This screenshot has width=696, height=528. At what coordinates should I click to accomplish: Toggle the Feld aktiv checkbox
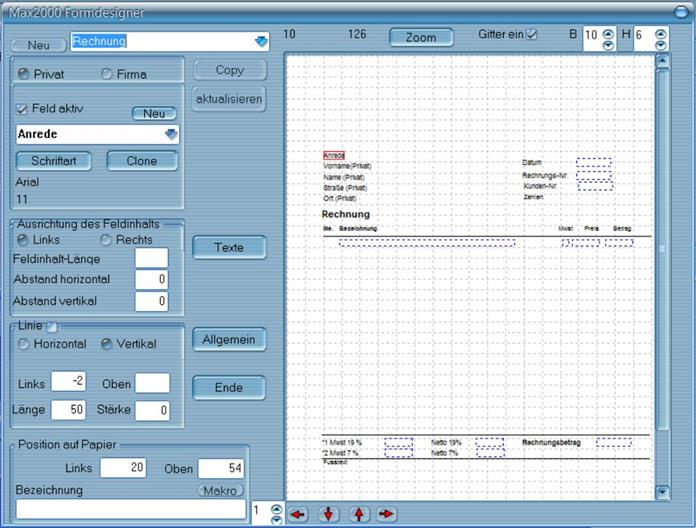point(21,109)
